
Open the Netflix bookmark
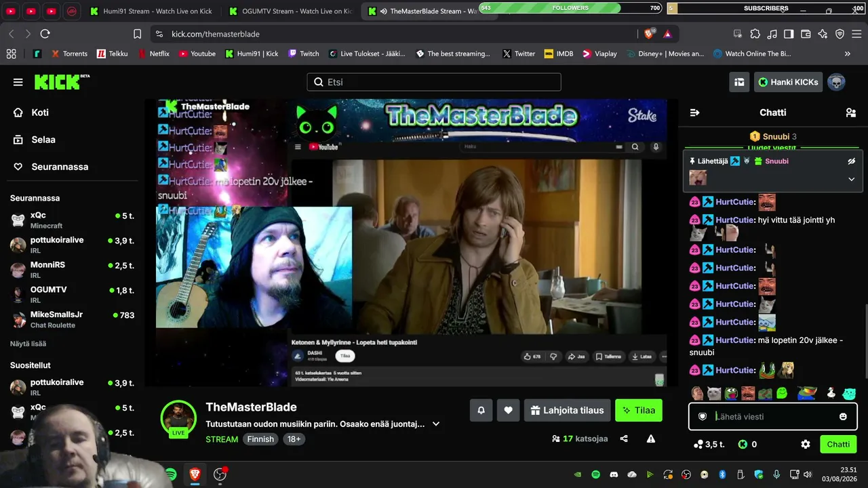[x=154, y=54]
